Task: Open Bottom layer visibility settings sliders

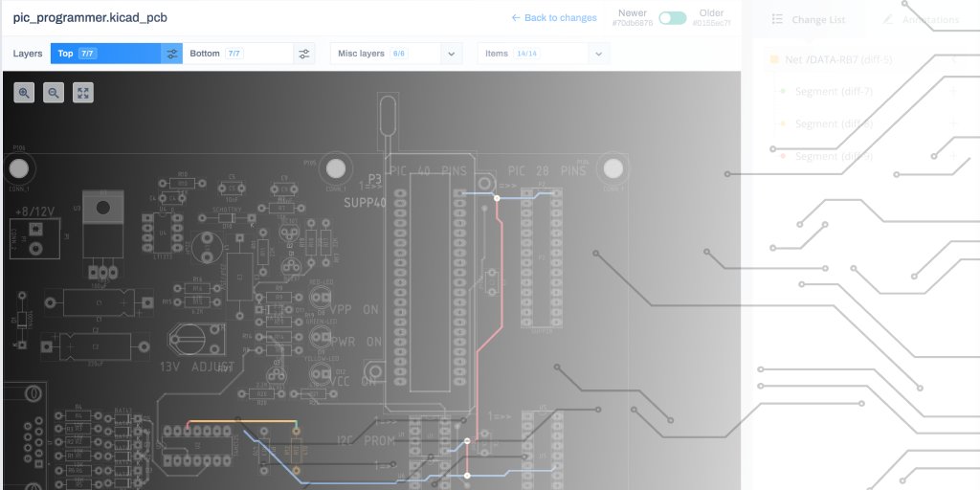Action: 303,54
